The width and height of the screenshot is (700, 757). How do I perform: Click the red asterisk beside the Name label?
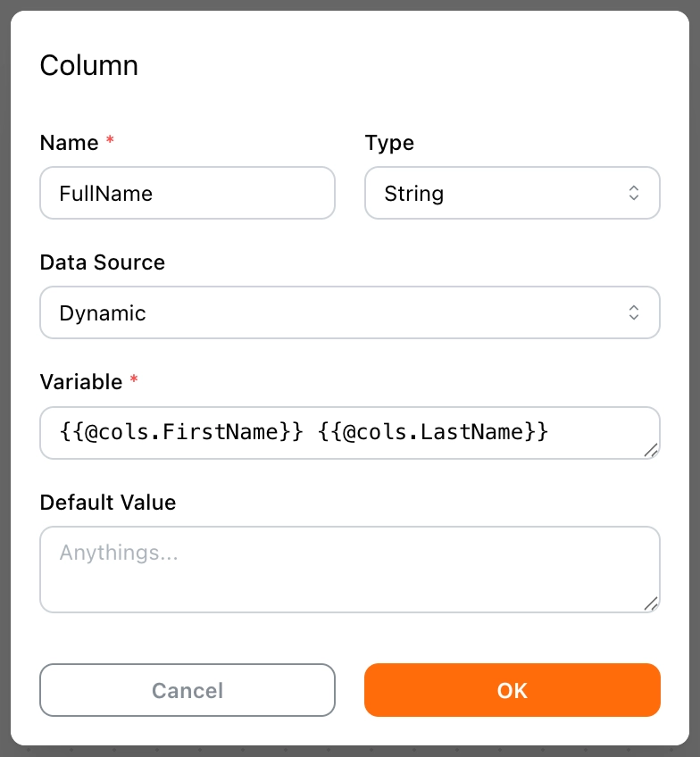(110, 142)
